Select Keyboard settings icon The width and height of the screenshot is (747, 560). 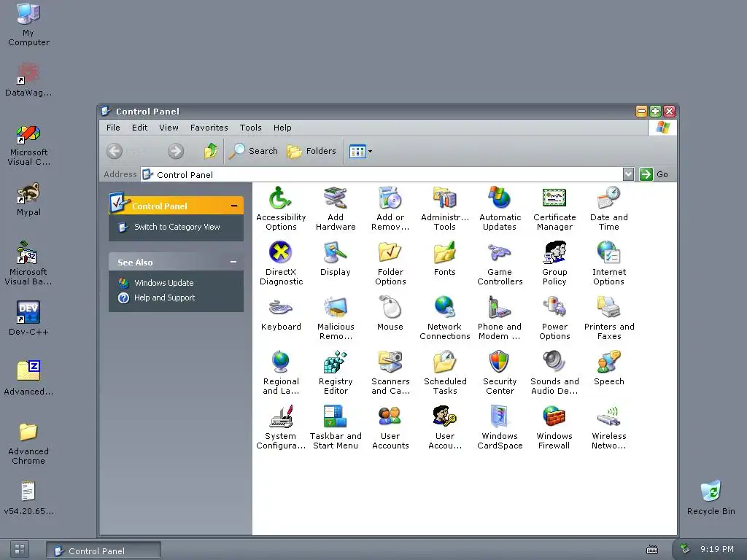[x=281, y=314]
